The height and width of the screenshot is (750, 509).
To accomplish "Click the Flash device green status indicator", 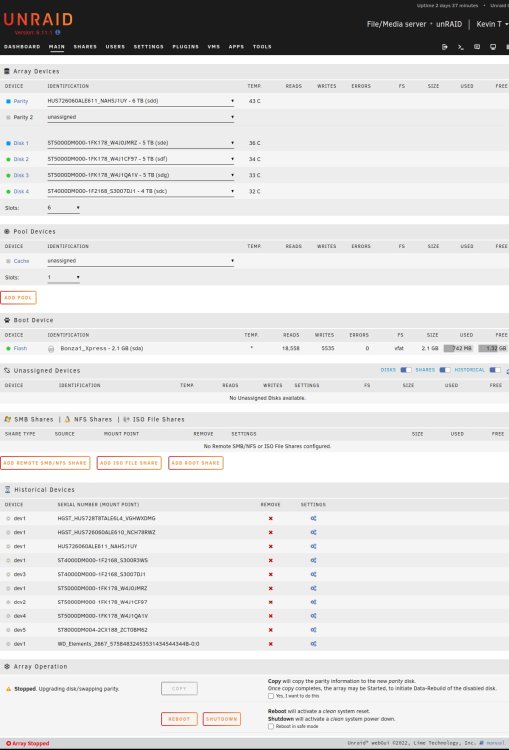I will [8, 349].
